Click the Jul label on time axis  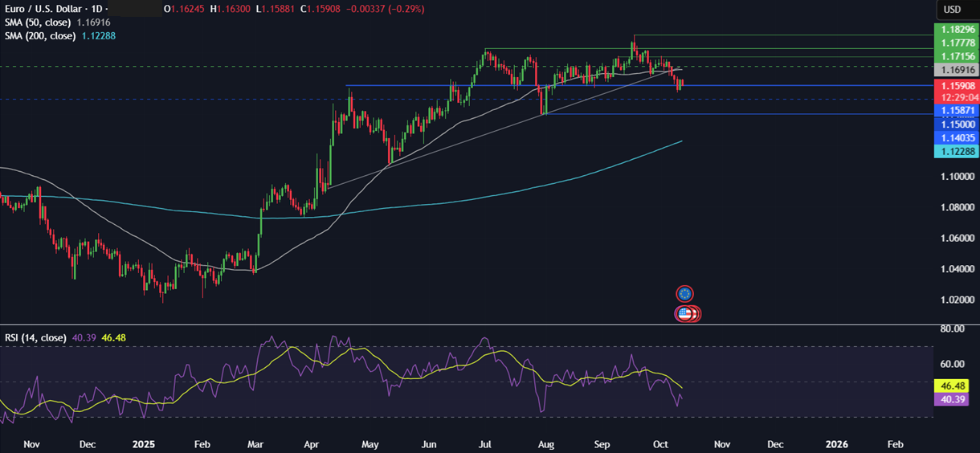(484, 444)
